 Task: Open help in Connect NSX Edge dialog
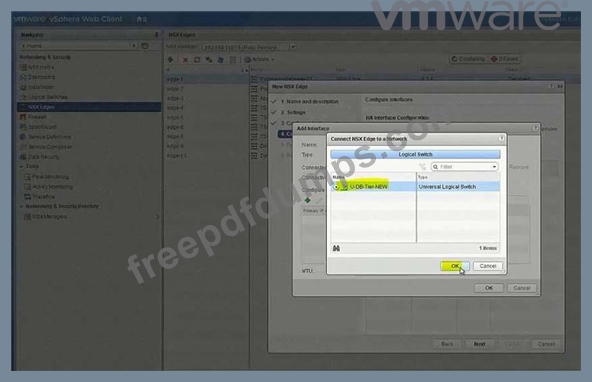coord(501,139)
